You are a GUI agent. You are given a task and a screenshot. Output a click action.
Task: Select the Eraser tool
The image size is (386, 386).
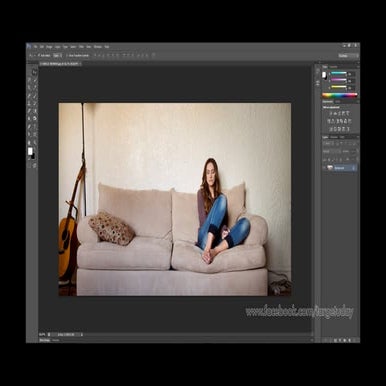point(29,111)
